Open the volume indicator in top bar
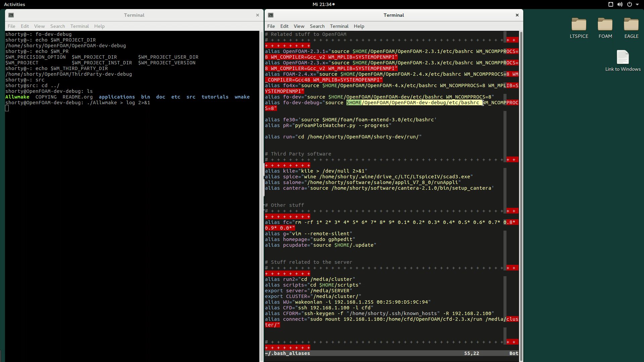This screenshot has width=644, height=362. point(620,4)
